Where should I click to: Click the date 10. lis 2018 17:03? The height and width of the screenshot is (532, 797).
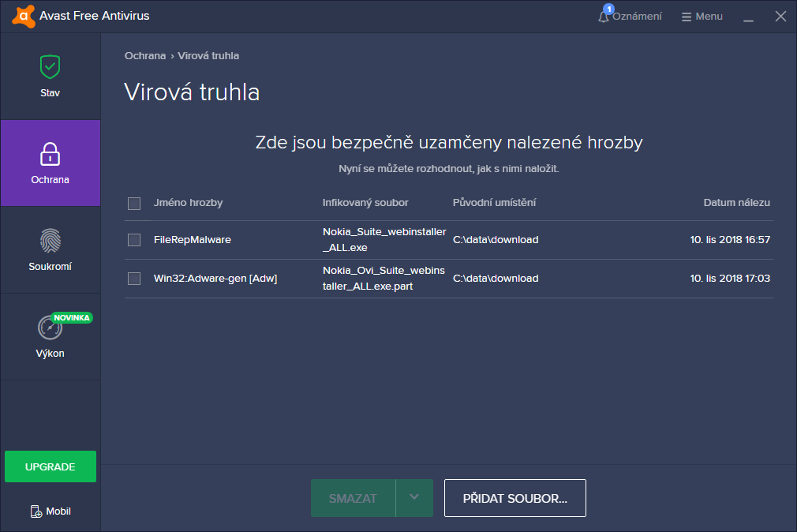click(x=730, y=278)
